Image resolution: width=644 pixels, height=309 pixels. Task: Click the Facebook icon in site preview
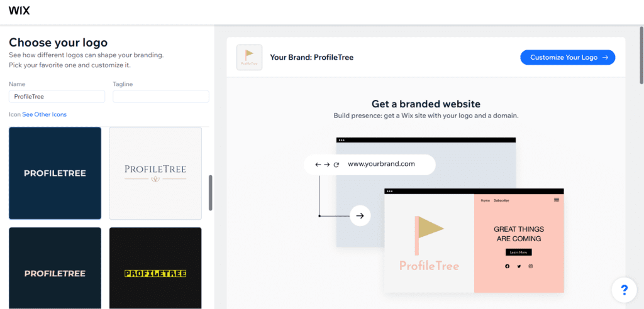pos(508,266)
